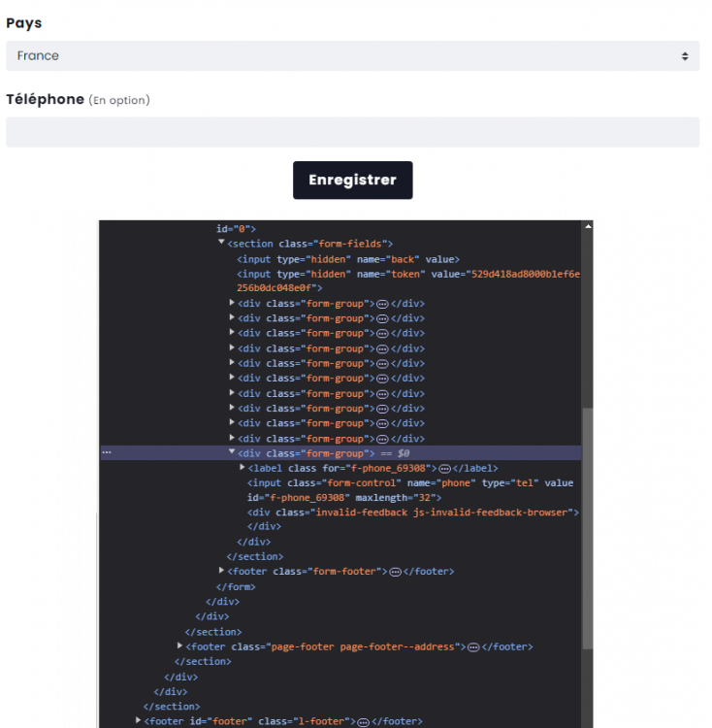The width and height of the screenshot is (712, 728).
Task: Click the DevTools scrollbar up arrow
Action: click(587, 226)
